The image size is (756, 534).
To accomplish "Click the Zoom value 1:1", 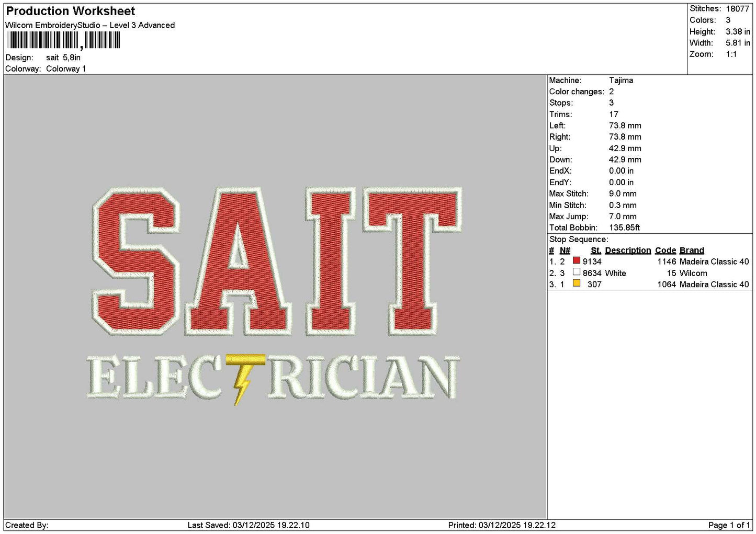I will click(731, 54).
